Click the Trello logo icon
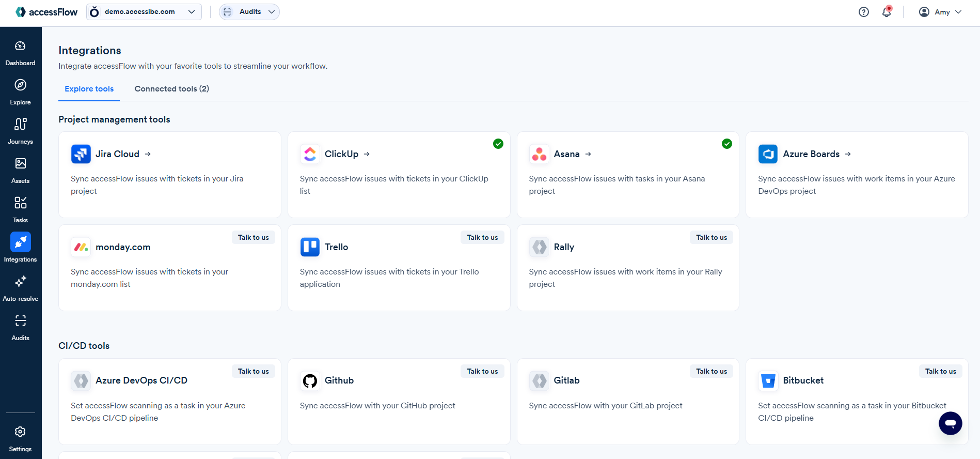980x459 pixels. click(x=310, y=247)
